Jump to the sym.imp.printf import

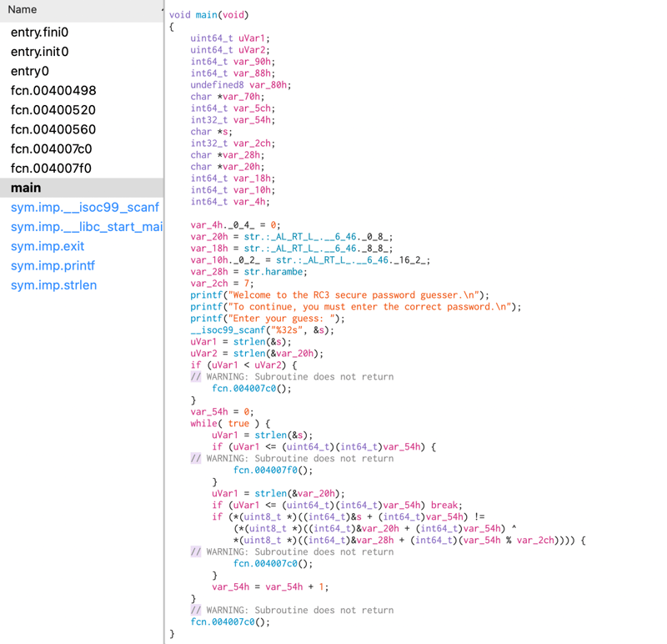[x=53, y=265]
